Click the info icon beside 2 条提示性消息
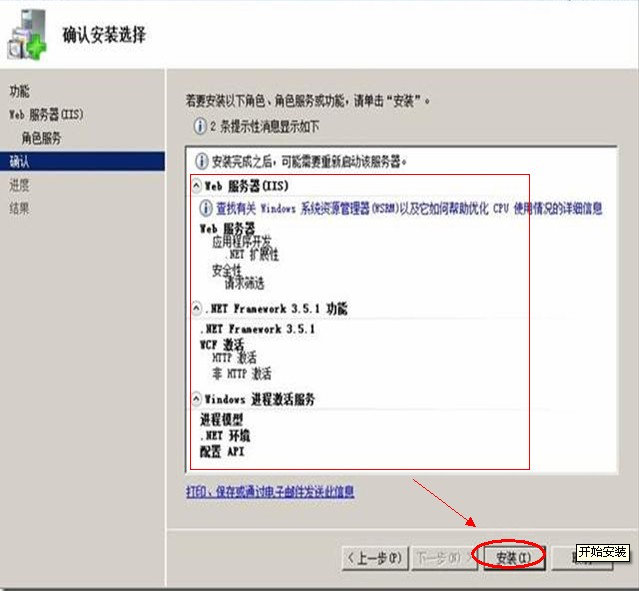The width and height of the screenshot is (639, 591). [x=200, y=126]
